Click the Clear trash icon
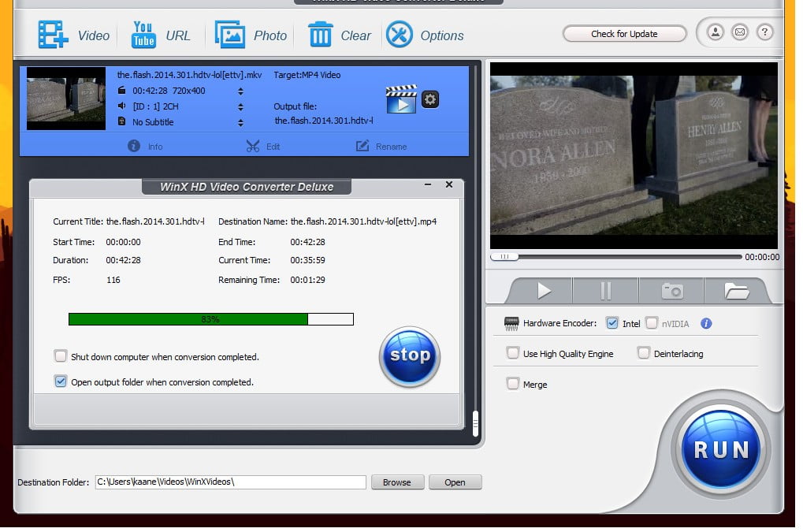 [x=321, y=35]
